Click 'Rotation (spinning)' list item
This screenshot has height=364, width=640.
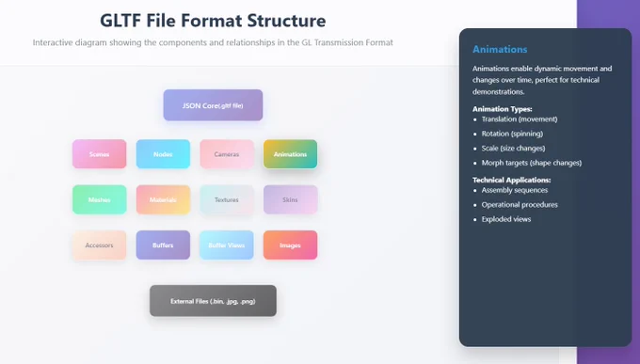pyautogui.click(x=512, y=134)
